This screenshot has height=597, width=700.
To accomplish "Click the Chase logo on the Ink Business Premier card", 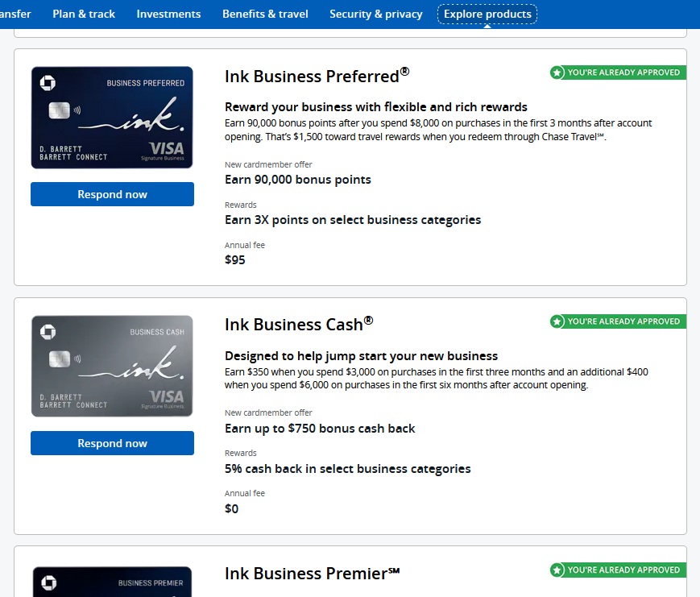I will (49, 582).
